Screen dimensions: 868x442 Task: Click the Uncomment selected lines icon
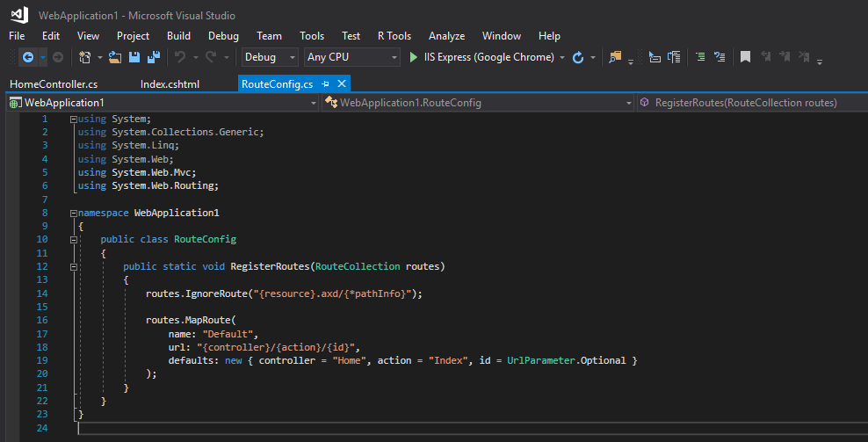(720, 57)
